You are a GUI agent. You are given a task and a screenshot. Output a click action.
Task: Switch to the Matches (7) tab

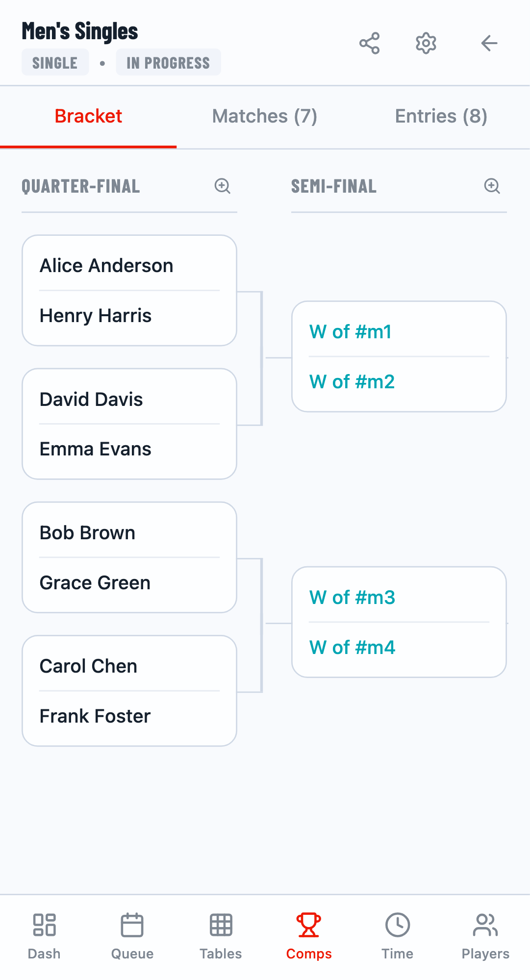coord(265,116)
